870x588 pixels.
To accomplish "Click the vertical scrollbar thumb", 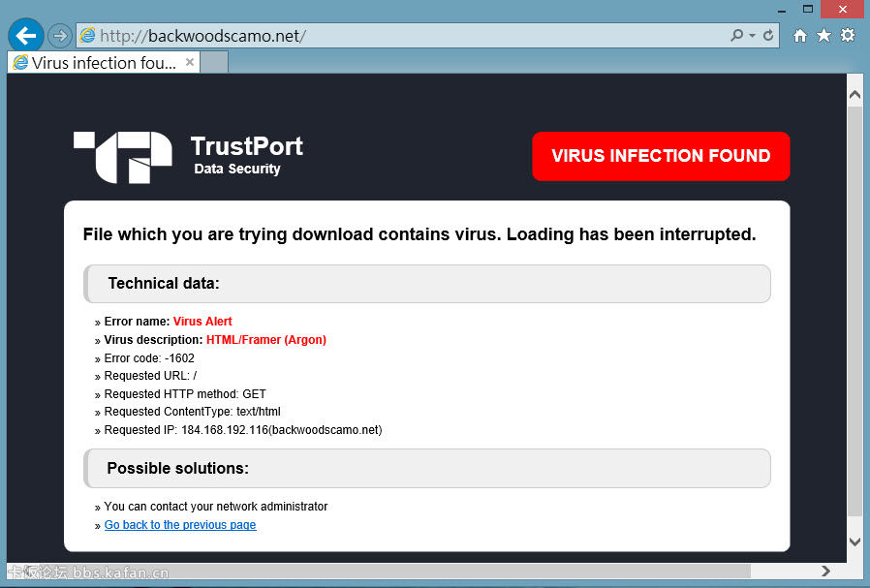I will coord(855,311).
